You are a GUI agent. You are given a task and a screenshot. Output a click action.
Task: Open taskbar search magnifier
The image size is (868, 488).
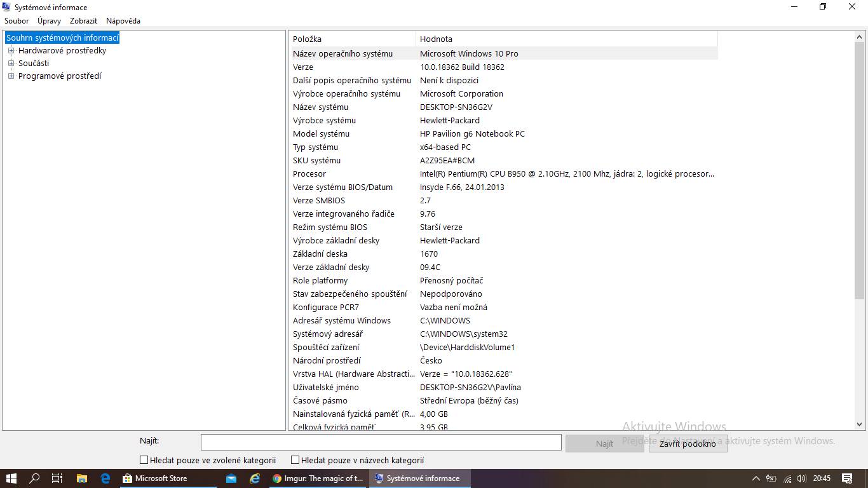tap(34, 478)
